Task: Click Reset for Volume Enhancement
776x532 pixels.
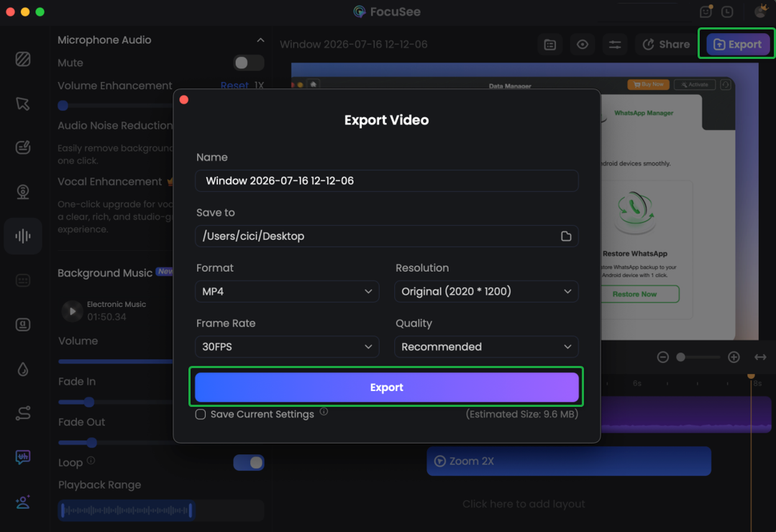Action: click(234, 85)
